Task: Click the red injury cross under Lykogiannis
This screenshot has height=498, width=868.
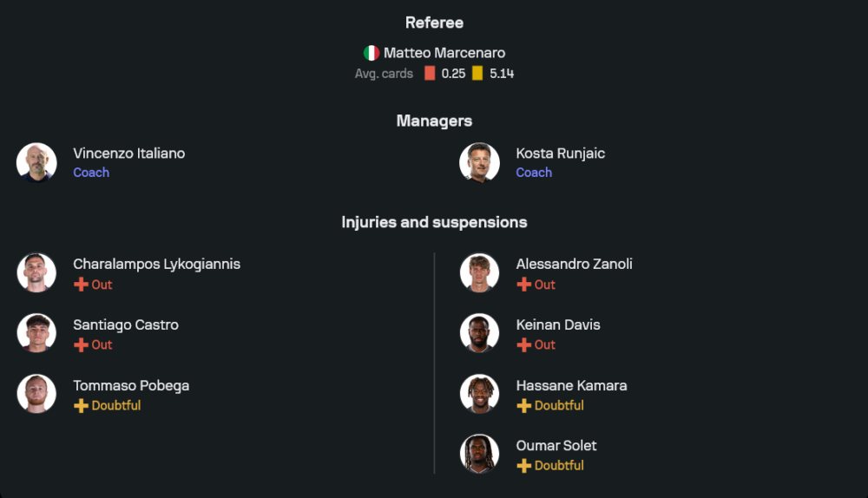Action: point(81,285)
